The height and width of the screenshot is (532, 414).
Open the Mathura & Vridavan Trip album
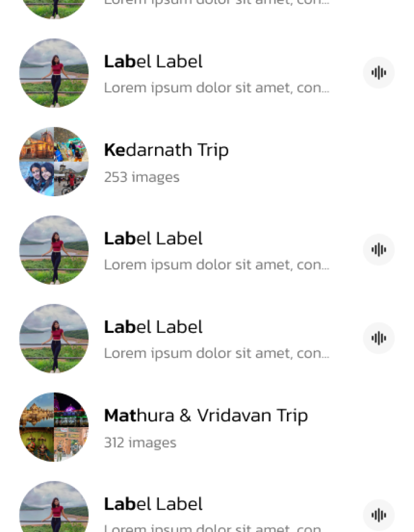pyautogui.click(x=206, y=415)
